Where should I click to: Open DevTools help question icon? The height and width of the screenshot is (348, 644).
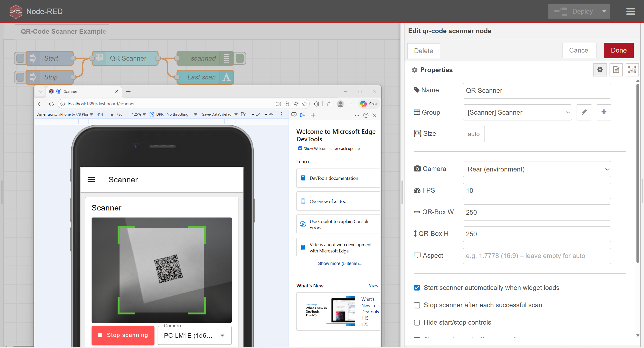pyautogui.click(x=366, y=115)
